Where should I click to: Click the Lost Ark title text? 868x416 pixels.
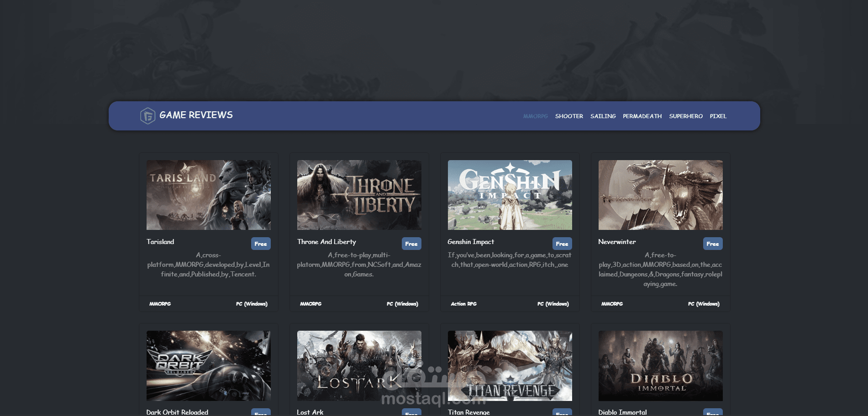(x=310, y=412)
